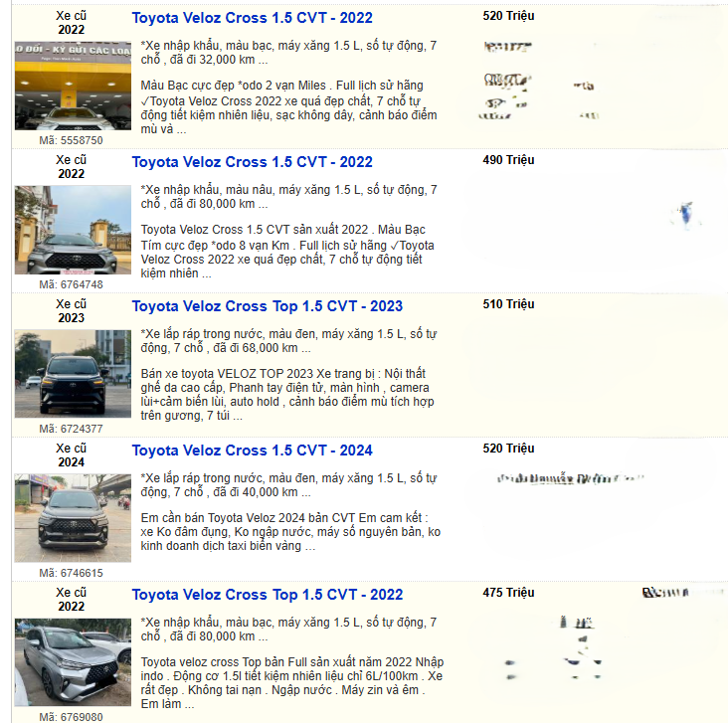
Task: Click the spec line mentioning màu nâu
Action: 288,197
